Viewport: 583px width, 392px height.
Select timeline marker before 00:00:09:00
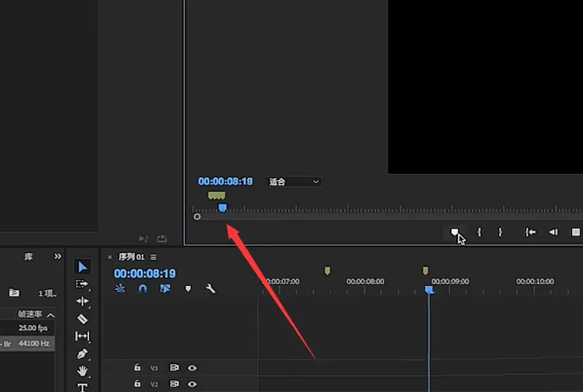click(425, 271)
